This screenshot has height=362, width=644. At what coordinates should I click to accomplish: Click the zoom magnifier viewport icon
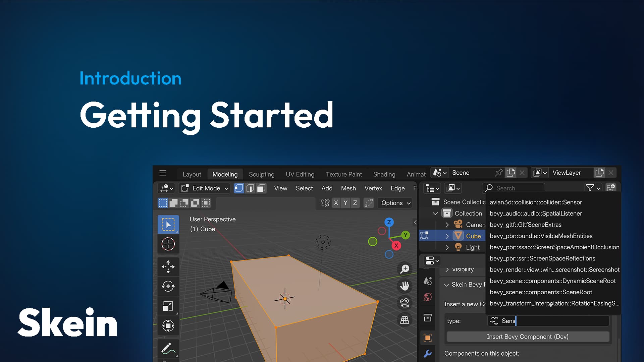[405, 269]
